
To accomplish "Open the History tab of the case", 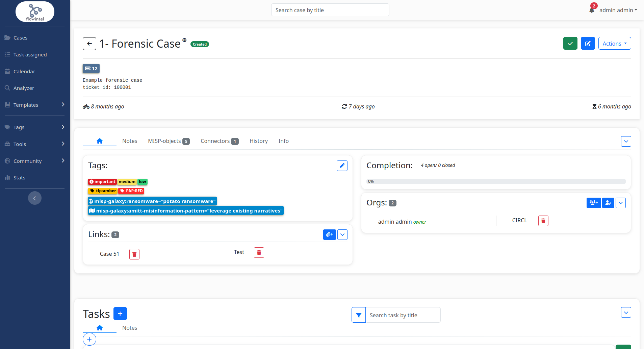I will point(258,141).
